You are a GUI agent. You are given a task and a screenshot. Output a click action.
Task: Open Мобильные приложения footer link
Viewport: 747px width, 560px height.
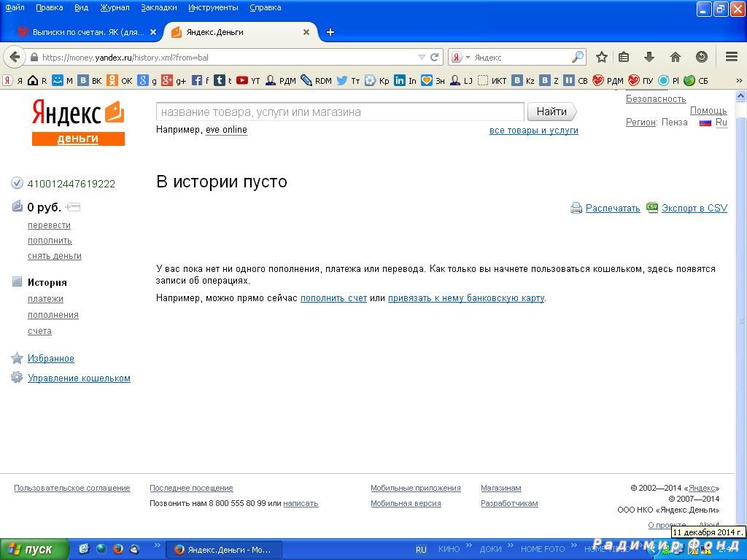[x=415, y=488]
